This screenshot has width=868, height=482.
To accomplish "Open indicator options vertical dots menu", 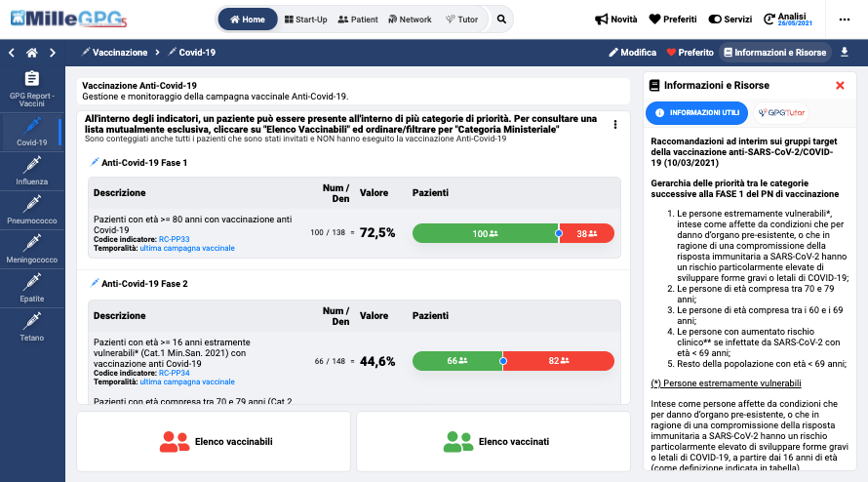I will click(614, 124).
